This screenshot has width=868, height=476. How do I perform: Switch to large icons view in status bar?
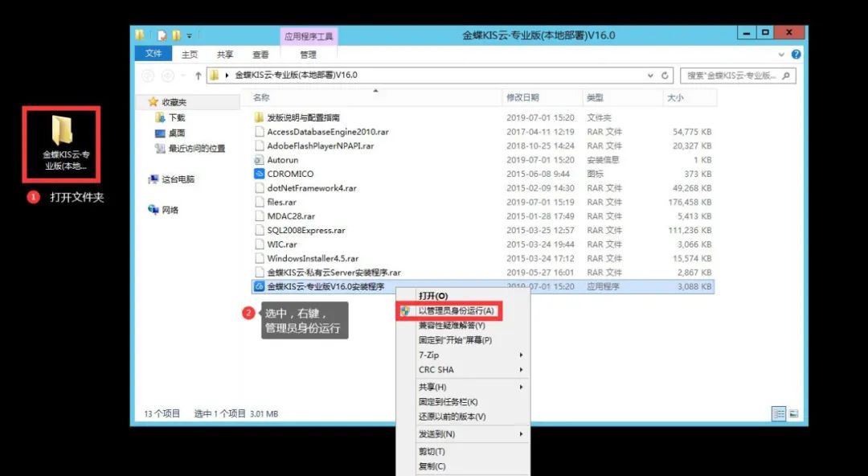(793, 414)
